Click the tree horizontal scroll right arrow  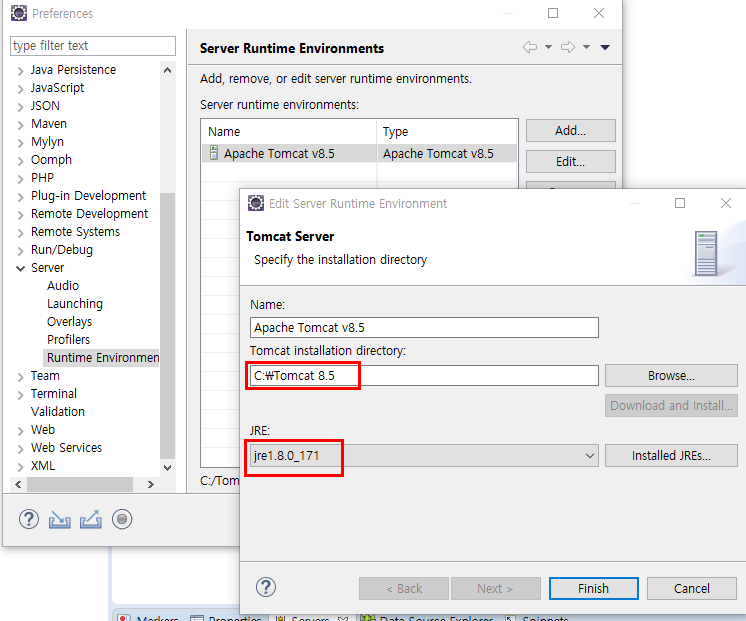tap(151, 484)
